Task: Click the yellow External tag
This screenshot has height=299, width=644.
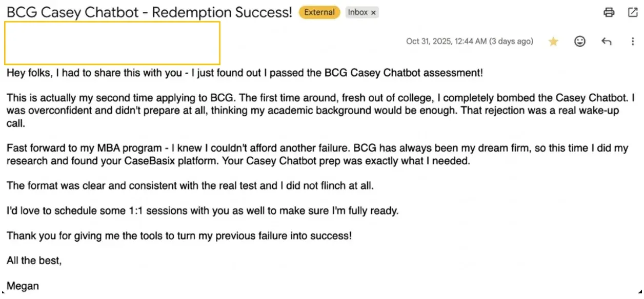Action: 319,12
